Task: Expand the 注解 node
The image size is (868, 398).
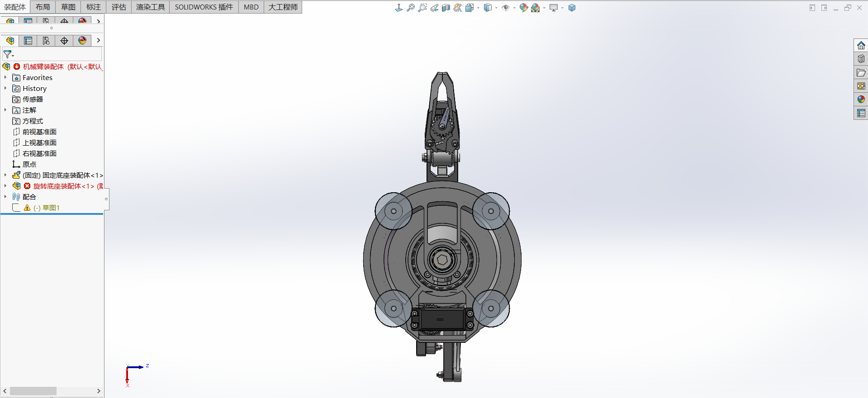Action: 5,110
